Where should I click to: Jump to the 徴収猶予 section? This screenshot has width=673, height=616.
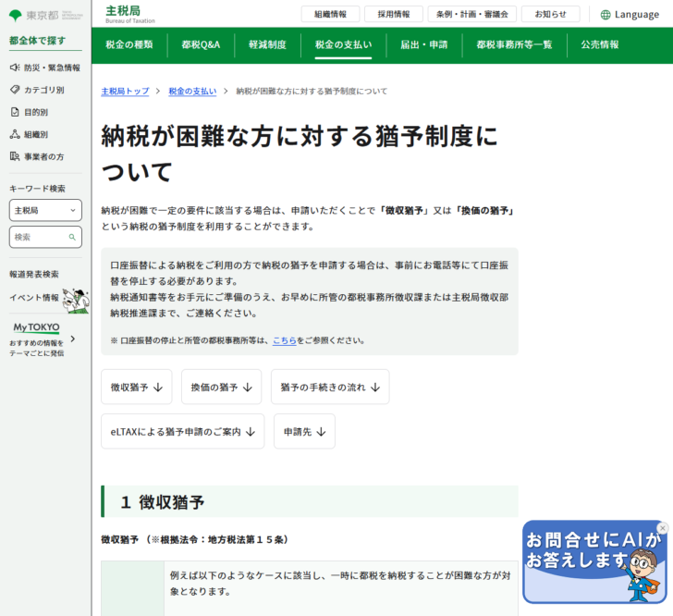(137, 387)
